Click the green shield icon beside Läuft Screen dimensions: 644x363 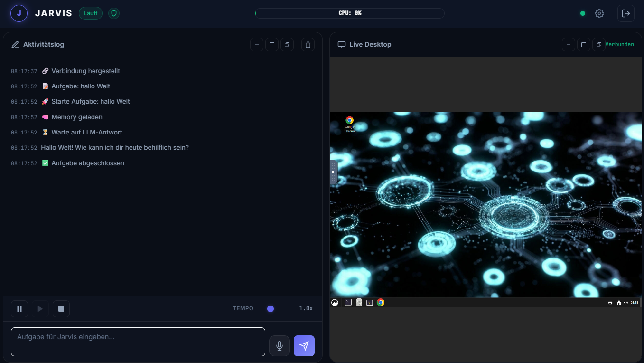coord(113,13)
